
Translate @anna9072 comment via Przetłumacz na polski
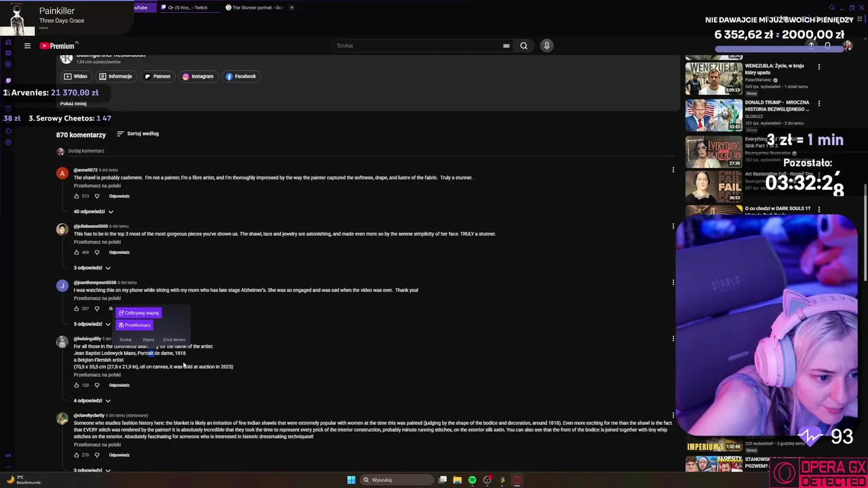[97, 186]
